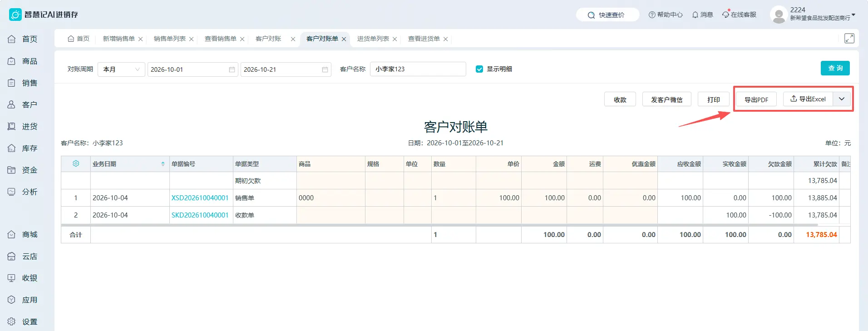Image resolution: width=868 pixels, height=331 pixels.
Task: Switch to the 新增销售单 tab
Action: click(x=119, y=39)
